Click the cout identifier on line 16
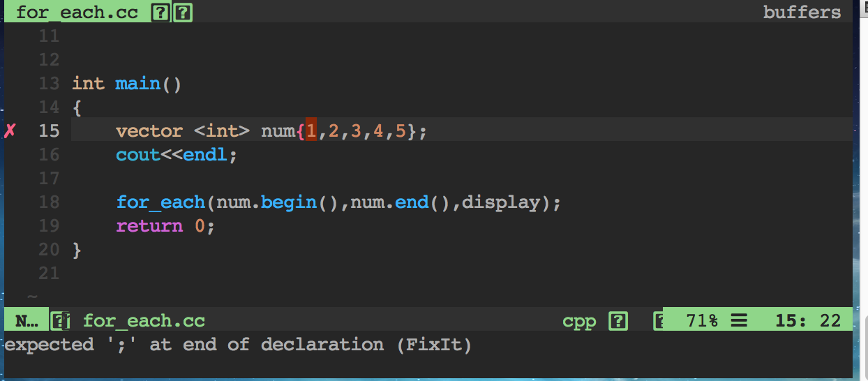The height and width of the screenshot is (381, 868). pyautogui.click(x=138, y=155)
